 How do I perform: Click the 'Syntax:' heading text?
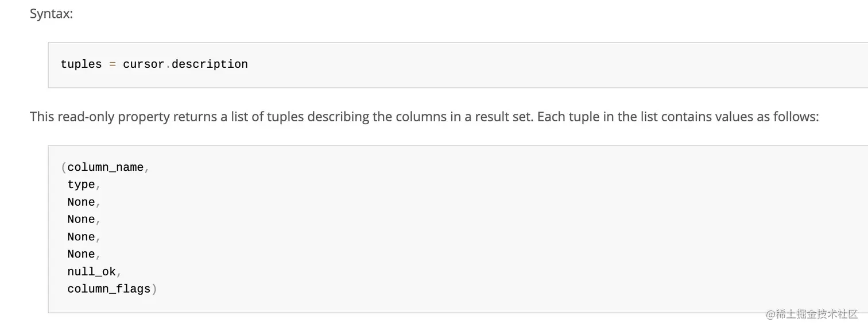(x=51, y=14)
